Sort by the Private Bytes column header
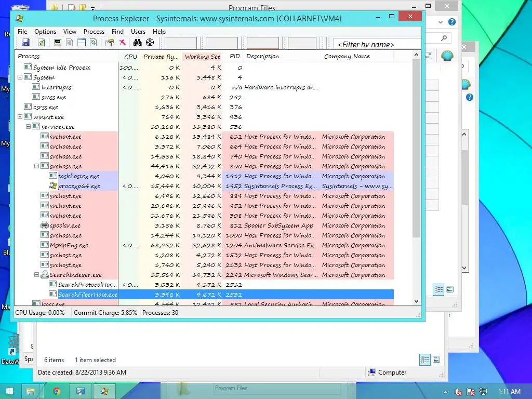Screen dimensions: 532x399 tap(161, 56)
